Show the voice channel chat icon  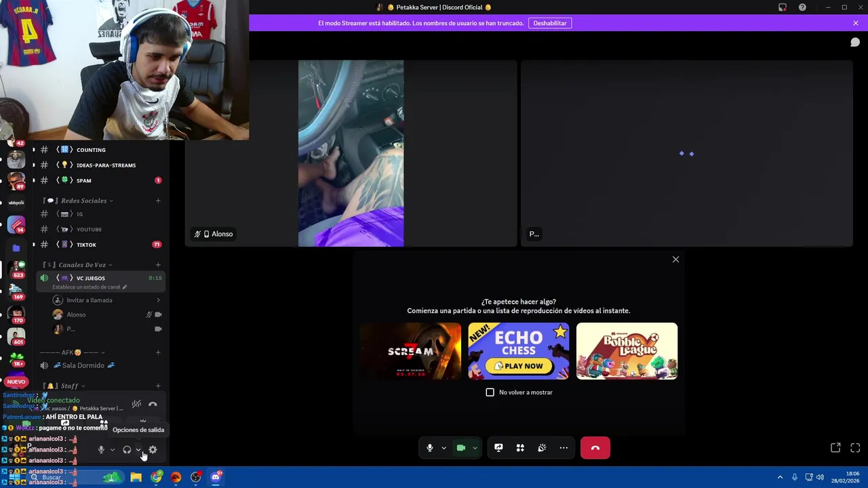click(x=855, y=42)
